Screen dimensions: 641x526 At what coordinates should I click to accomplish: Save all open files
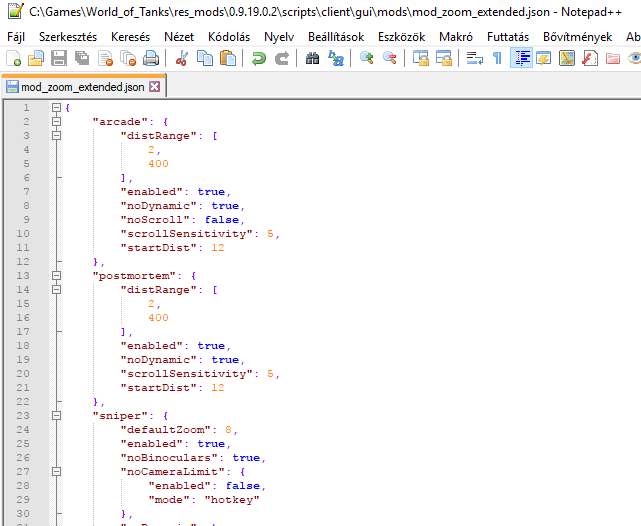point(82,58)
